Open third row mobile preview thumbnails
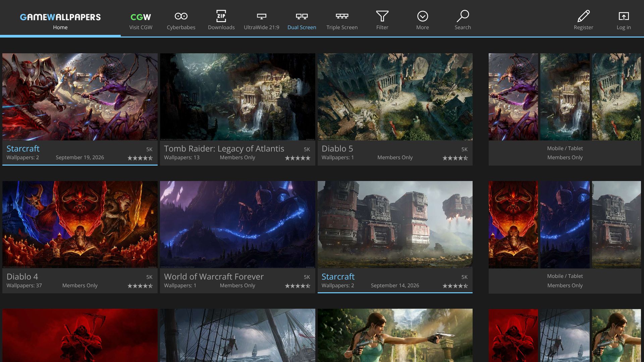The width and height of the screenshot is (644, 362). pos(565,335)
